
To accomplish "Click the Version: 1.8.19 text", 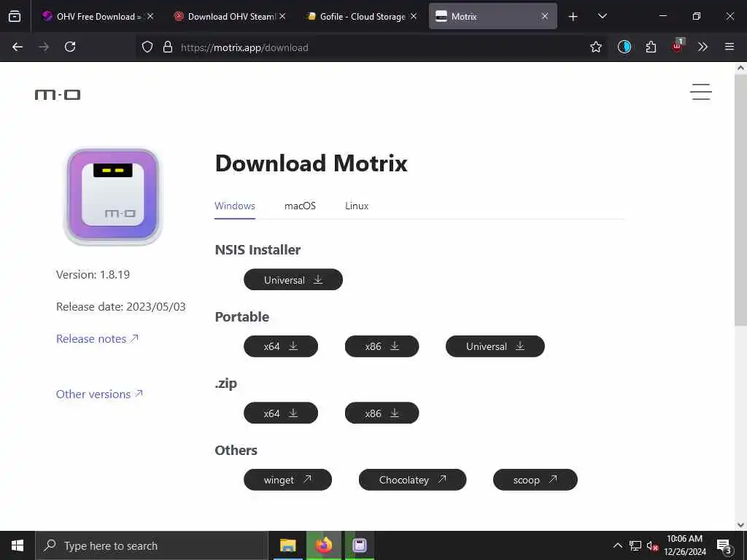I will [x=93, y=275].
